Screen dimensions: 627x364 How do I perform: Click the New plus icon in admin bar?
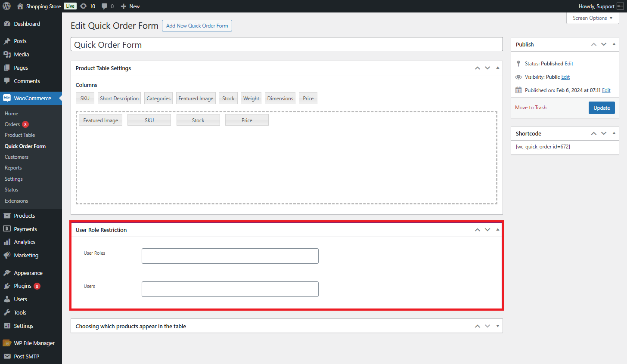123,6
